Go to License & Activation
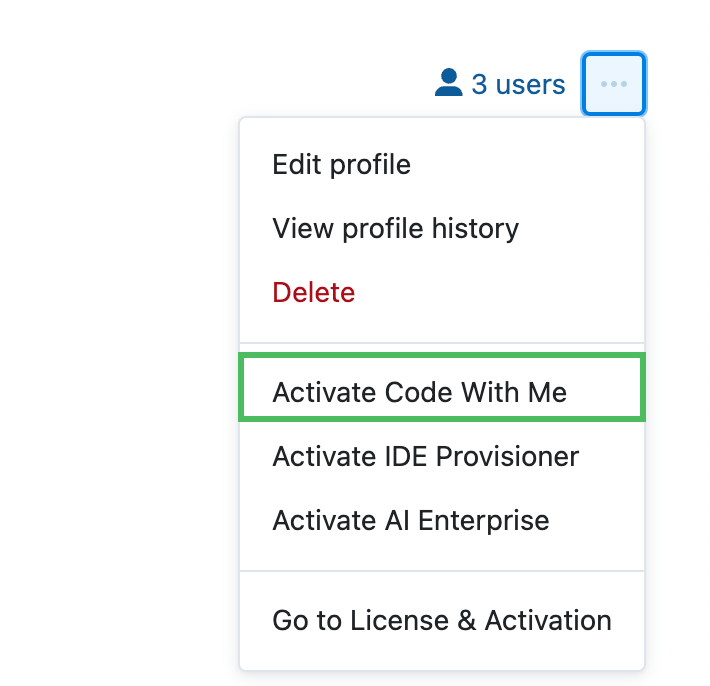This screenshot has width=710, height=686. [x=441, y=620]
